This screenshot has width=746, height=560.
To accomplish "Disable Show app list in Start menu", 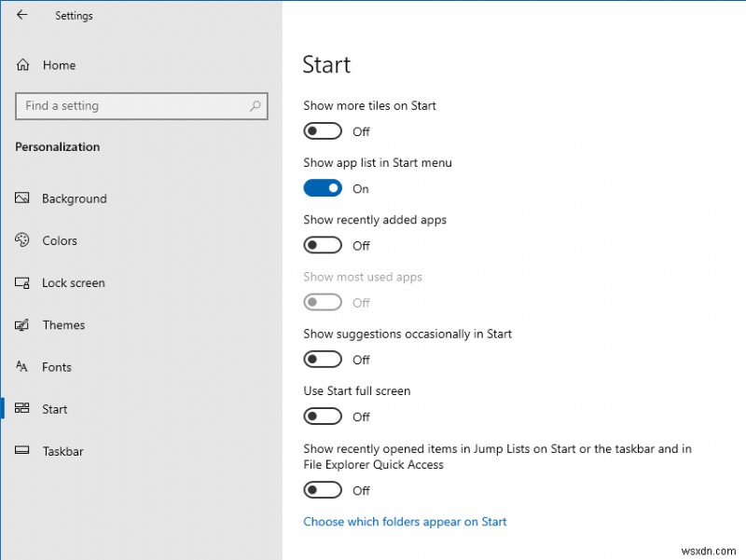I will (x=323, y=188).
